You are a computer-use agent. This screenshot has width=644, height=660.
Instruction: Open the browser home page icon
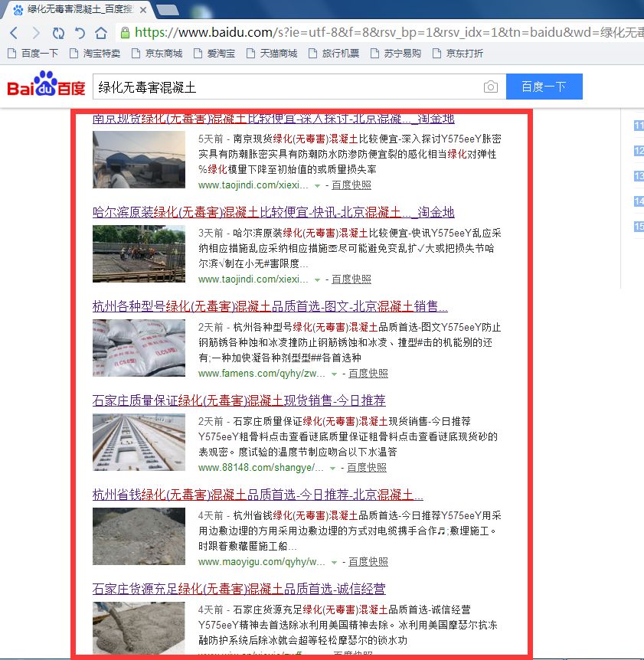pos(101,33)
